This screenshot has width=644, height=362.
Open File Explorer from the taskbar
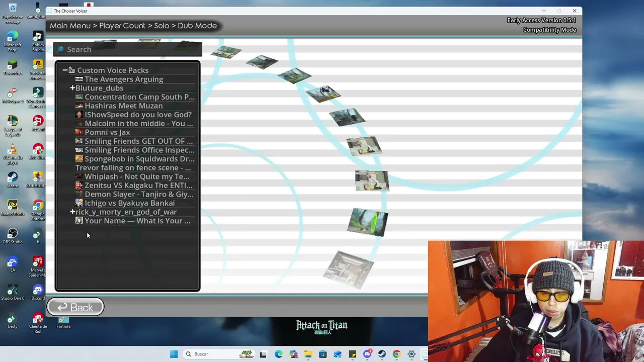(x=308, y=354)
